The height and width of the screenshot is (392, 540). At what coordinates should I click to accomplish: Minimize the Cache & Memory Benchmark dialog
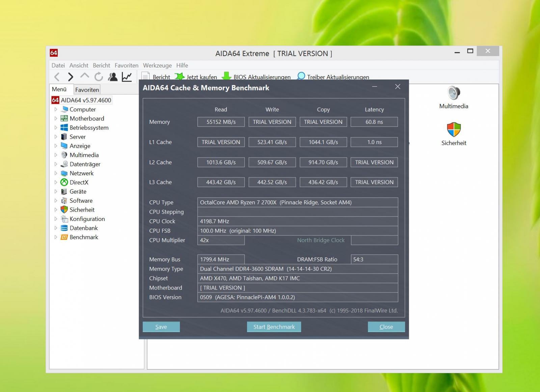tap(374, 87)
